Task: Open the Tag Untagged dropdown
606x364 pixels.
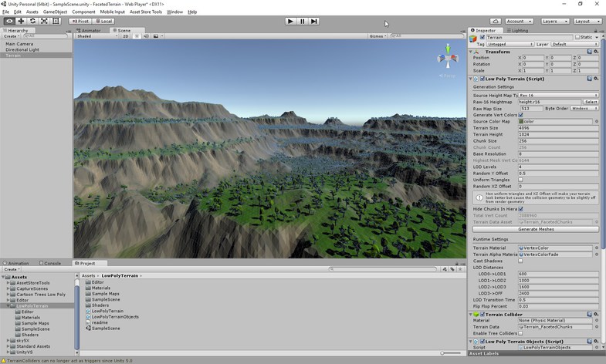Action: 510,44
